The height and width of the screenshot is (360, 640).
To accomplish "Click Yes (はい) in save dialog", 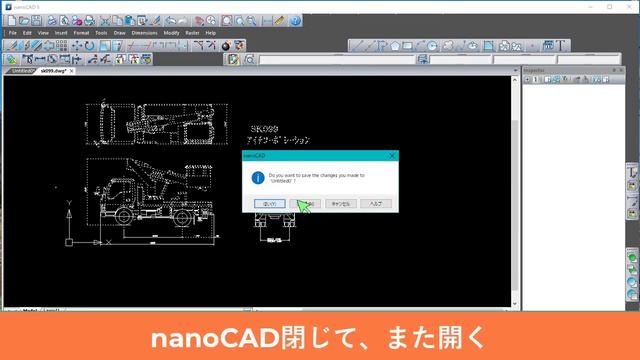I will point(270,203).
